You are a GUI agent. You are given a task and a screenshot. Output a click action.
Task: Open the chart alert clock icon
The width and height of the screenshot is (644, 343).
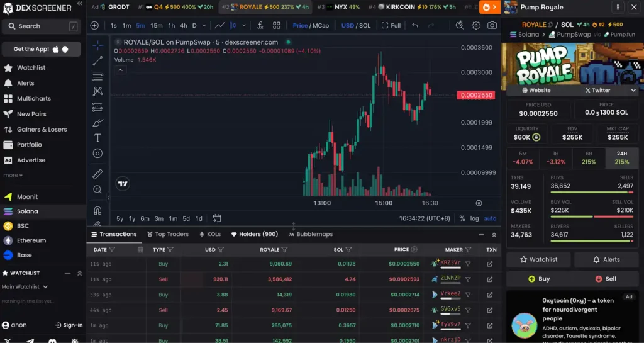(460, 25)
